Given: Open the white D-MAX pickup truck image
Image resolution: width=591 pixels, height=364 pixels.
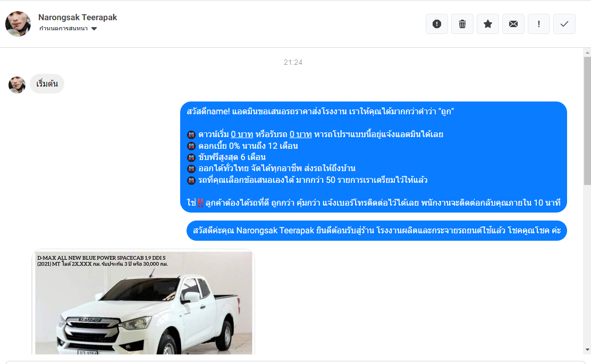Looking at the screenshot, I should (143, 302).
